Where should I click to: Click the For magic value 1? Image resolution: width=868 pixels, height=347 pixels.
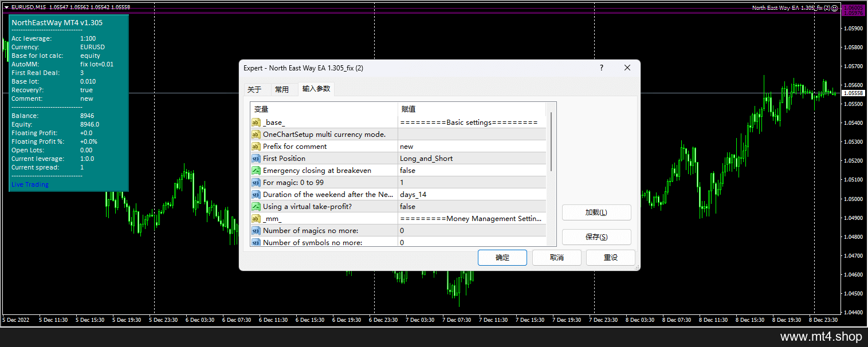(472, 183)
